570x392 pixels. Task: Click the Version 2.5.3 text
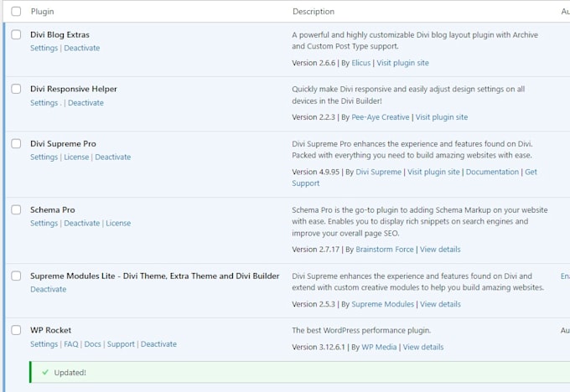click(313, 304)
